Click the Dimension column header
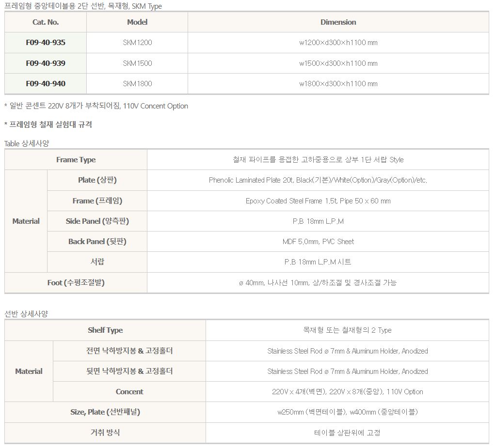This screenshot has height=448, width=496. tap(338, 22)
